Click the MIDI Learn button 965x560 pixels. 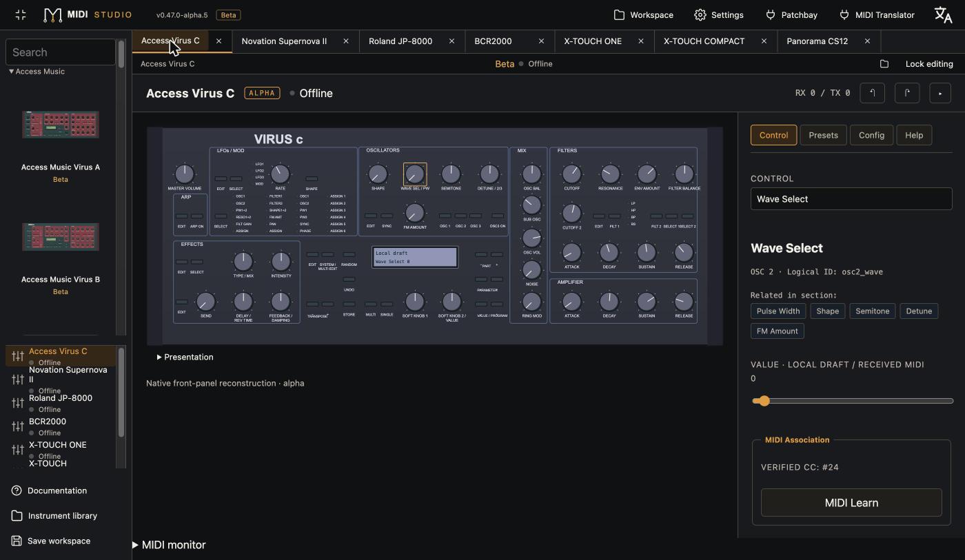click(851, 503)
